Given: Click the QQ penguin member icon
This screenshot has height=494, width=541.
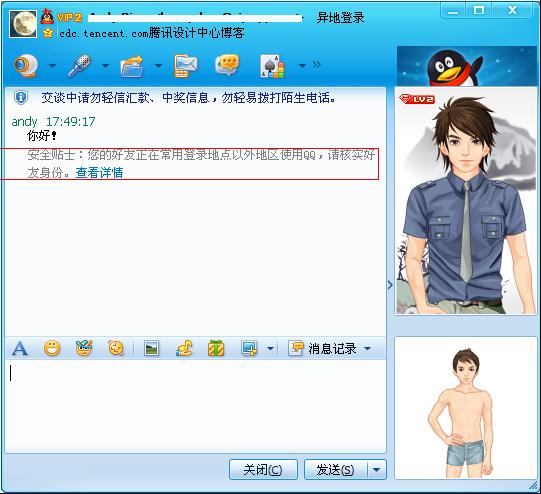Looking at the screenshot, I should (47, 17).
